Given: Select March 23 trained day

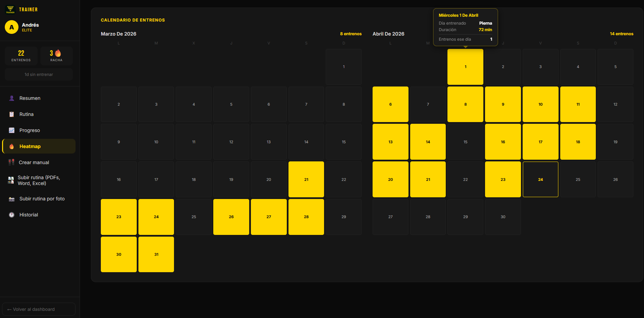Looking at the screenshot, I should (119, 217).
